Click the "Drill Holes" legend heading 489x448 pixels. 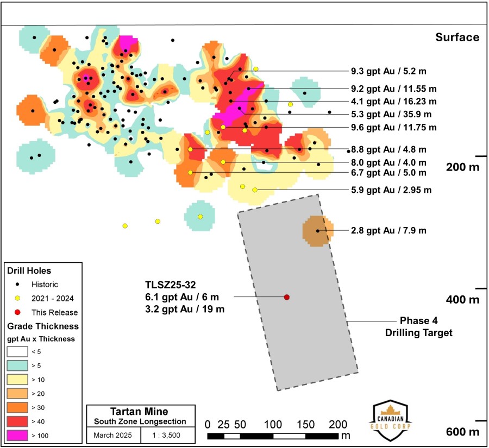coord(29,270)
